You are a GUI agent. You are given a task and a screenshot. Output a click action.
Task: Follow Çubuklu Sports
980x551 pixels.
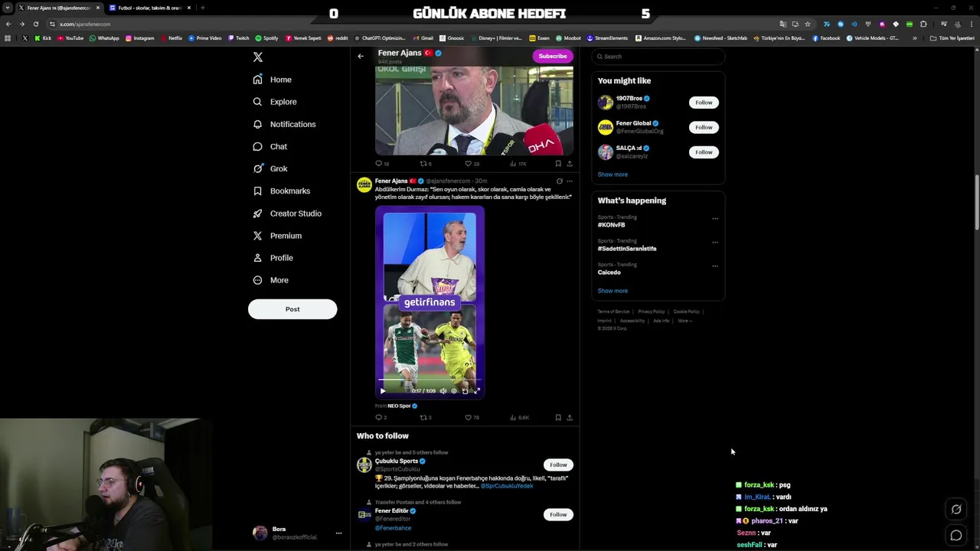pos(558,465)
